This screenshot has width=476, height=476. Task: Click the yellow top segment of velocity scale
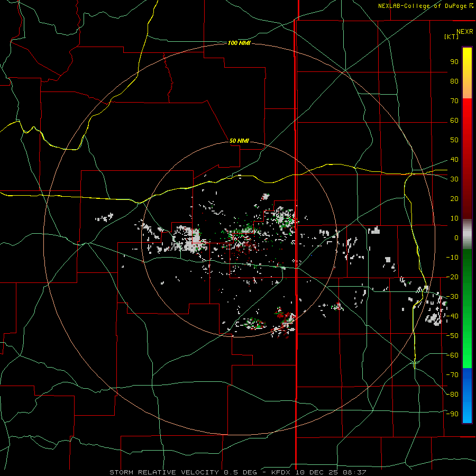point(467,73)
